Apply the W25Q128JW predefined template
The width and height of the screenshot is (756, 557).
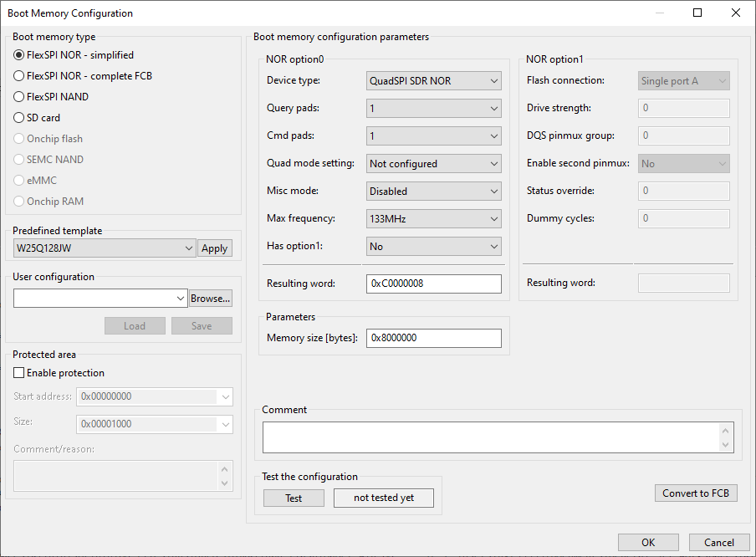click(215, 248)
